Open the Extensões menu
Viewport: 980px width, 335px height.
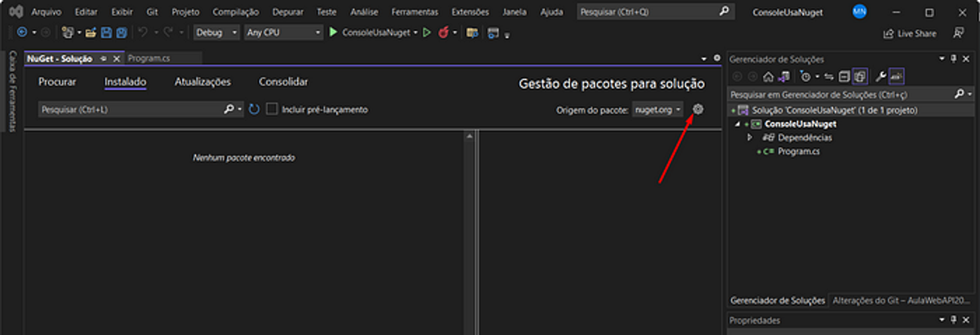470,12
